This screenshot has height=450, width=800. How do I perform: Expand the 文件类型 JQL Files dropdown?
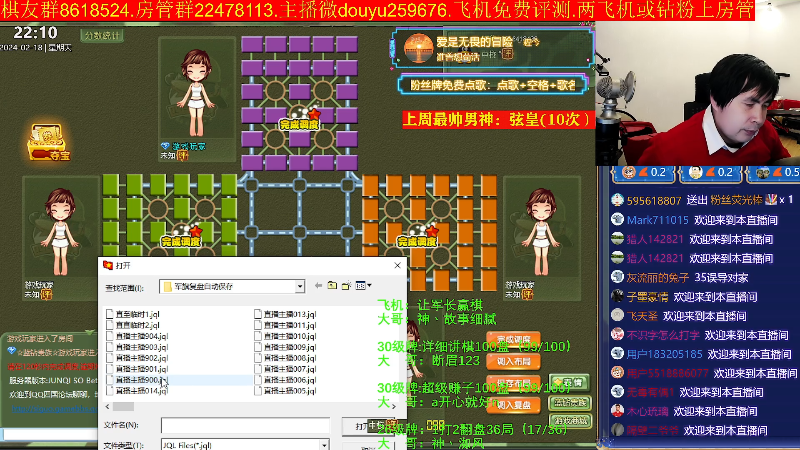click(x=324, y=445)
